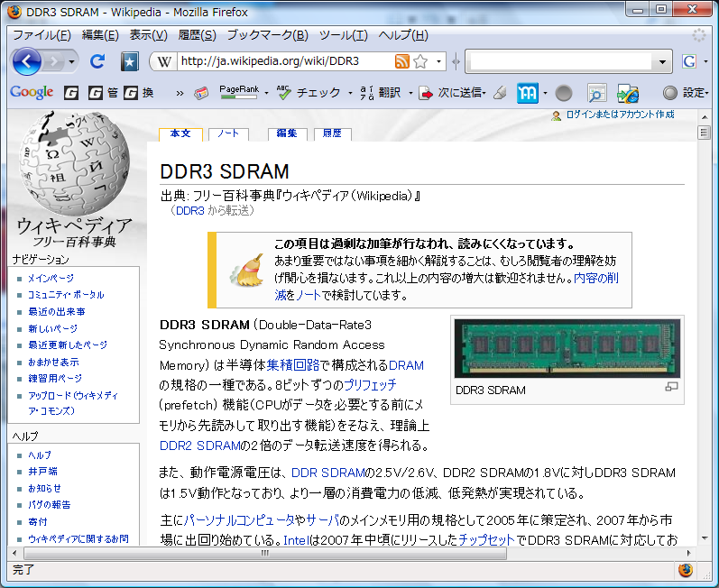Click the blue M toolbar icon

click(528, 93)
